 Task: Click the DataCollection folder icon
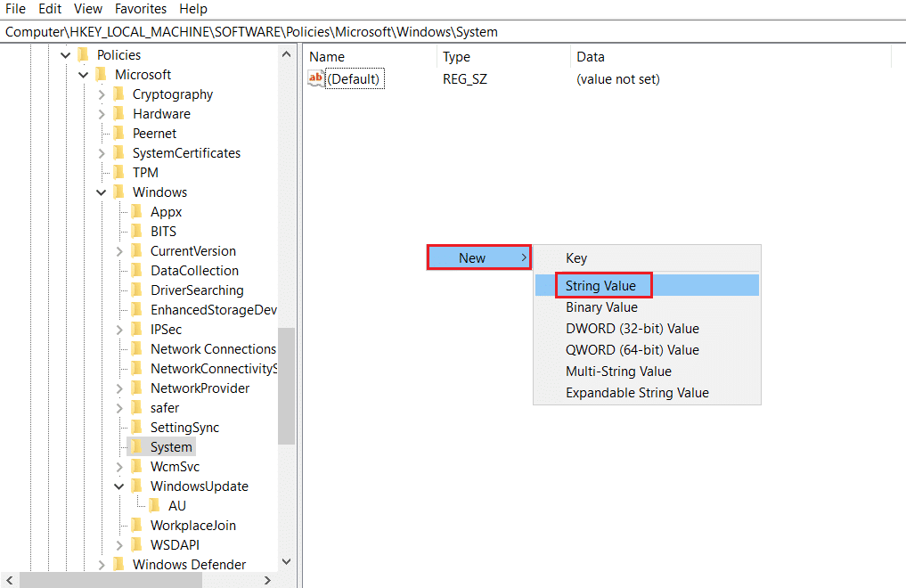(x=137, y=270)
